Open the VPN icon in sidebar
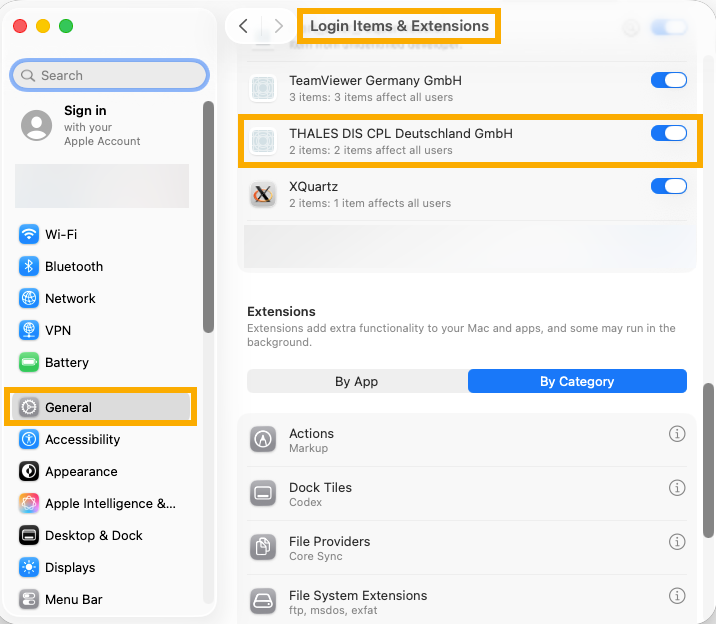The image size is (716, 624). click(x=29, y=330)
